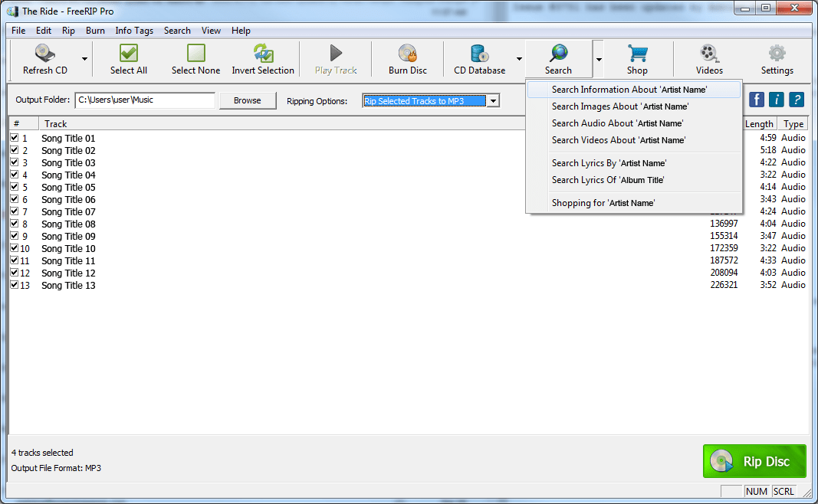Screen dimensions: 818x504
Task: Open FreeRIP Settings via the gear icon
Action: click(777, 58)
